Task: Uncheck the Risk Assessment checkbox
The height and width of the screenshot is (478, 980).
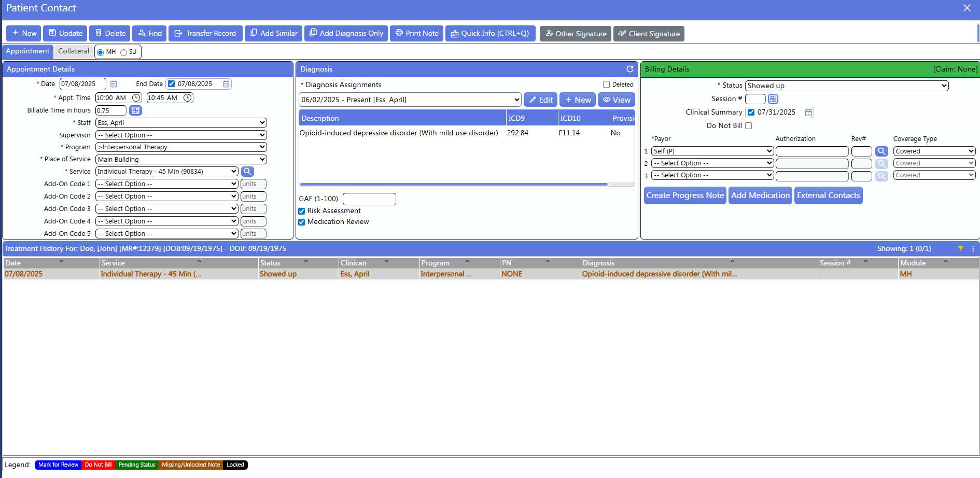Action: click(x=301, y=211)
